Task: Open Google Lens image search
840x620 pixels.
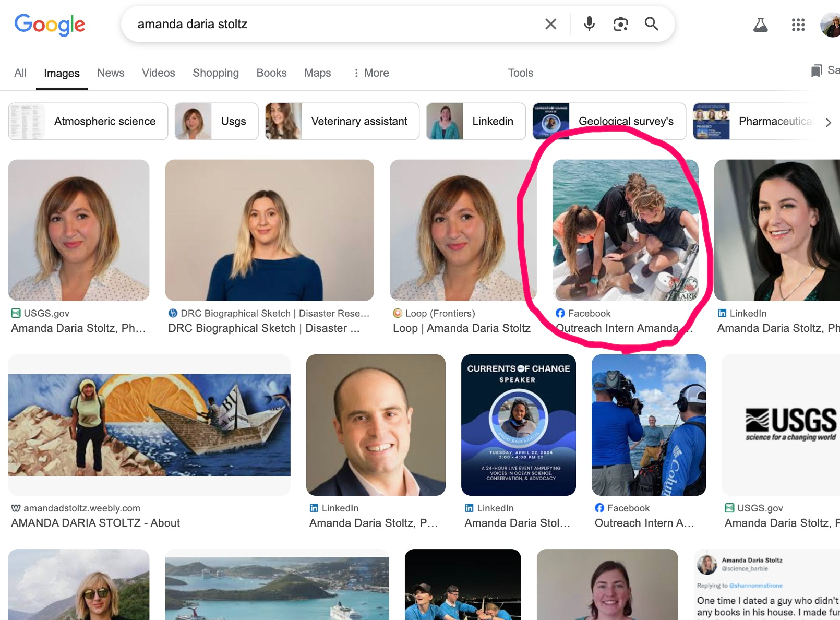Action: pyautogui.click(x=620, y=24)
